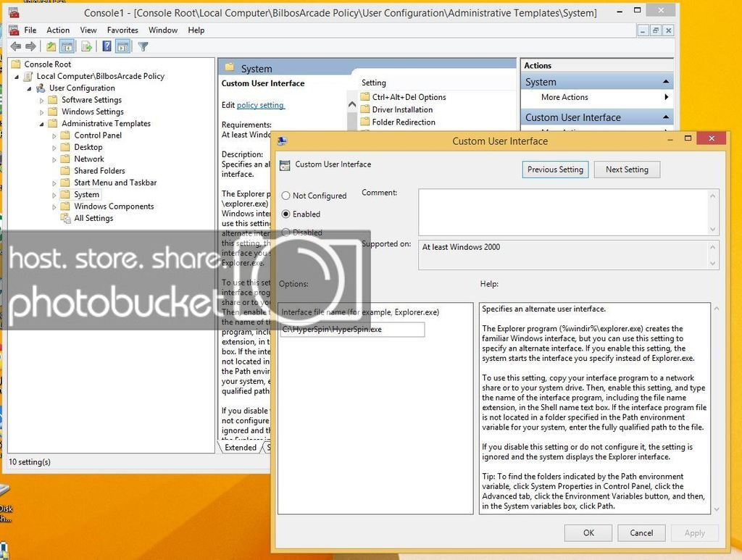Click the Next Setting button
The width and height of the screenshot is (742, 560).
pyautogui.click(x=626, y=170)
